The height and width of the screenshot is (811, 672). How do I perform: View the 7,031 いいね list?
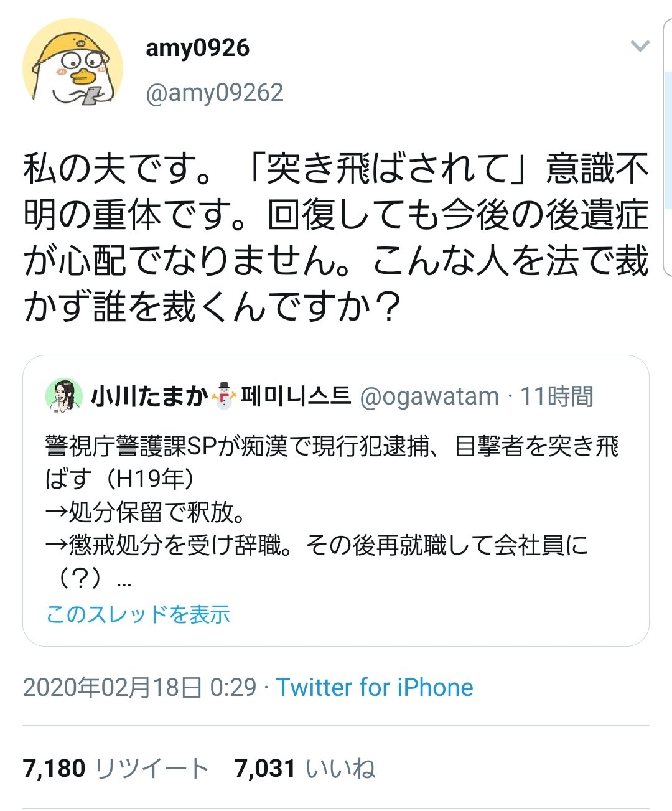(x=305, y=768)
